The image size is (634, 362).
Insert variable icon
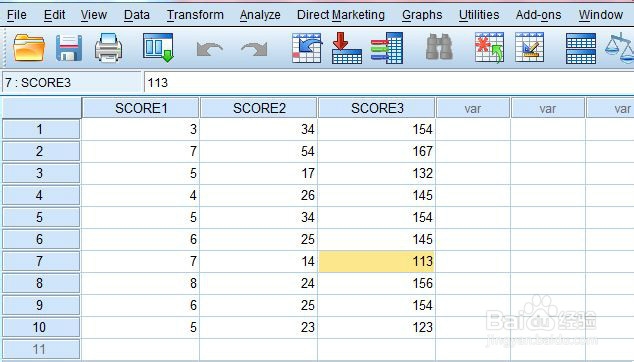pyautogui.click(x=529, y=48)
